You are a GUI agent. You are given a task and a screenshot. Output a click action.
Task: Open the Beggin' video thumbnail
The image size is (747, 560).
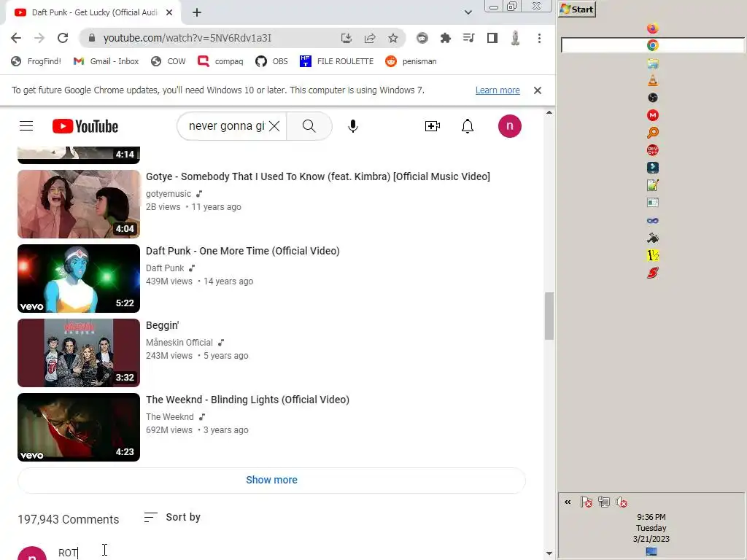point(79,353)
